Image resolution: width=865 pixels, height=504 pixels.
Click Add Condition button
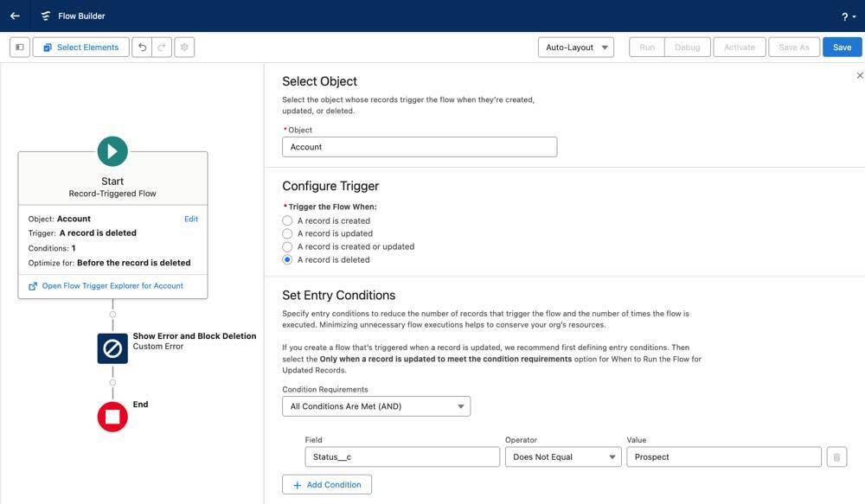(327, 485)
